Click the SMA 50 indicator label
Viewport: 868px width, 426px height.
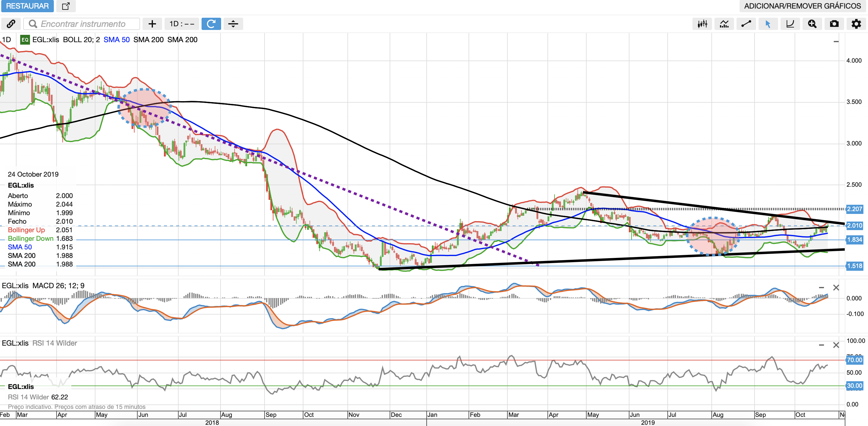tap(116, 40)
